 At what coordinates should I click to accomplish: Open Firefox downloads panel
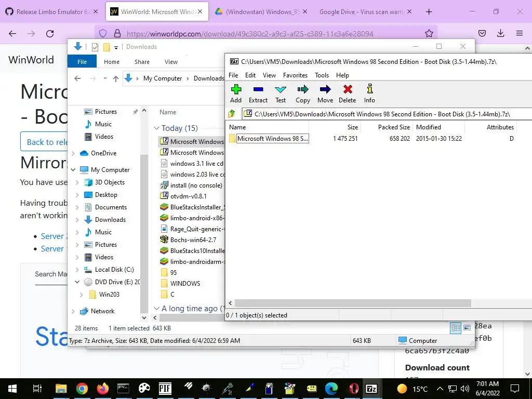500,33
